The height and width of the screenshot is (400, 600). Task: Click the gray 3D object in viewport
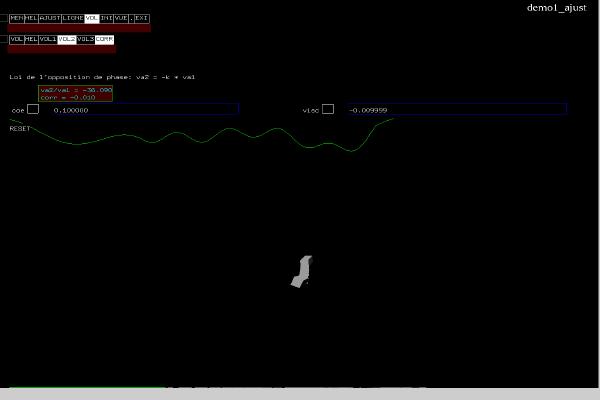[x=301, y=271]
